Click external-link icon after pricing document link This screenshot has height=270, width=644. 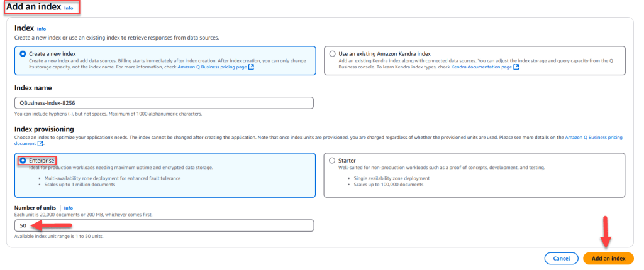click(x=40, y=144)
